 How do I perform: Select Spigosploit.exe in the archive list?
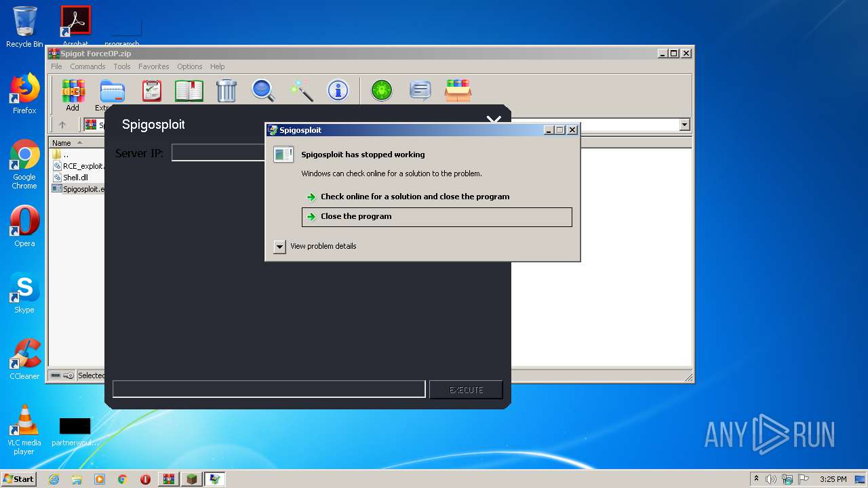pos(78,189)
